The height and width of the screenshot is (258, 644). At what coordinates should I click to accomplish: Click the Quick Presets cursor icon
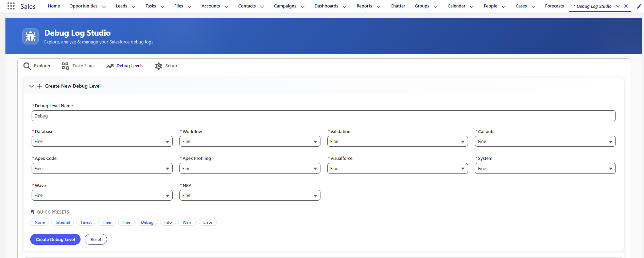tap(33, 212)
